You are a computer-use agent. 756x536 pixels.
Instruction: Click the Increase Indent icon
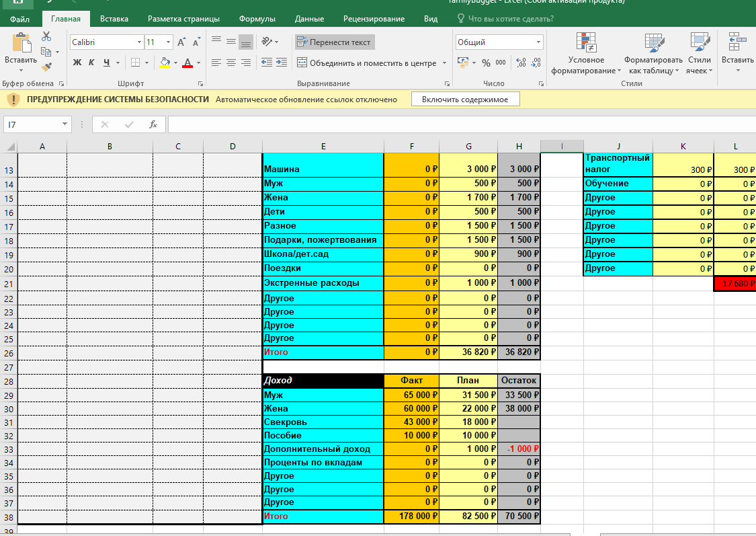pos(282,63)
